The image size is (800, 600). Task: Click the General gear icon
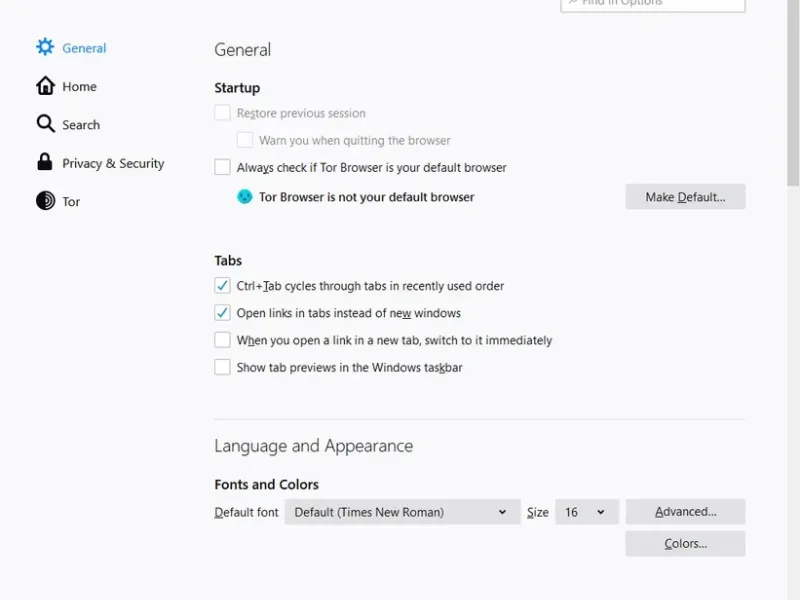click(45, 47)
